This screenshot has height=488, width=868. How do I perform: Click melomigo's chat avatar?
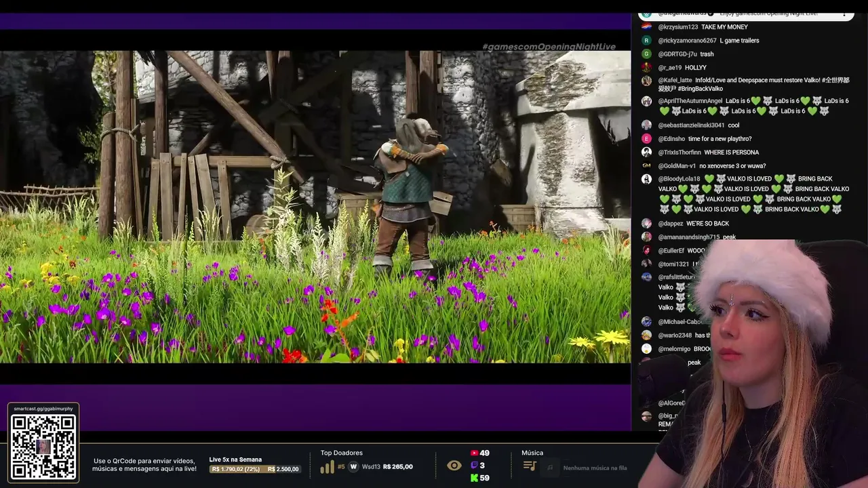646,349
